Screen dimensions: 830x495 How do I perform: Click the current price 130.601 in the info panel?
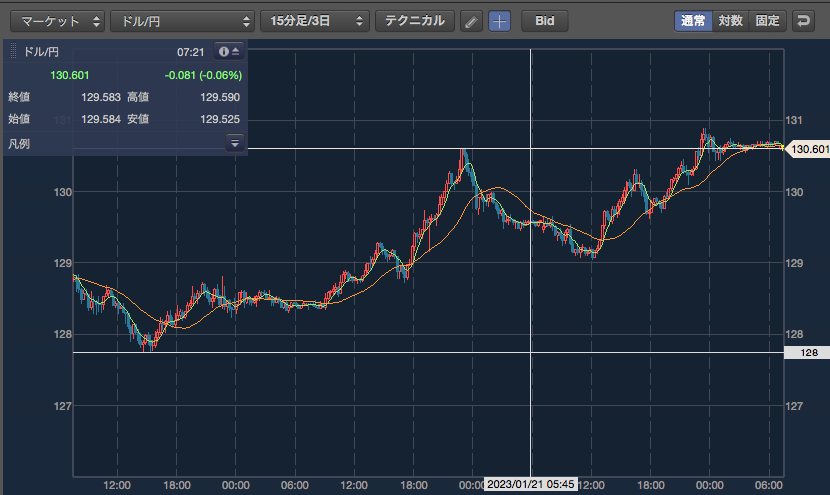tap(69, 75)
